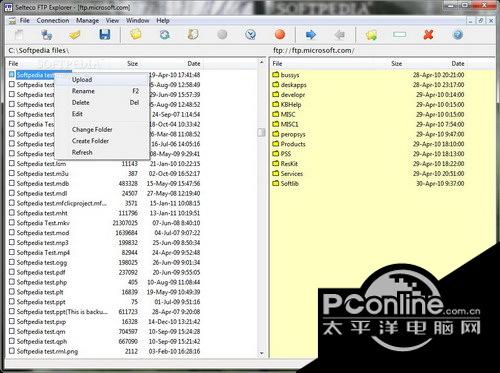Click the local path C:\Softpedia files\
Image resolution: width=500 pixels, height=373 pixels.
click(39, 50)
